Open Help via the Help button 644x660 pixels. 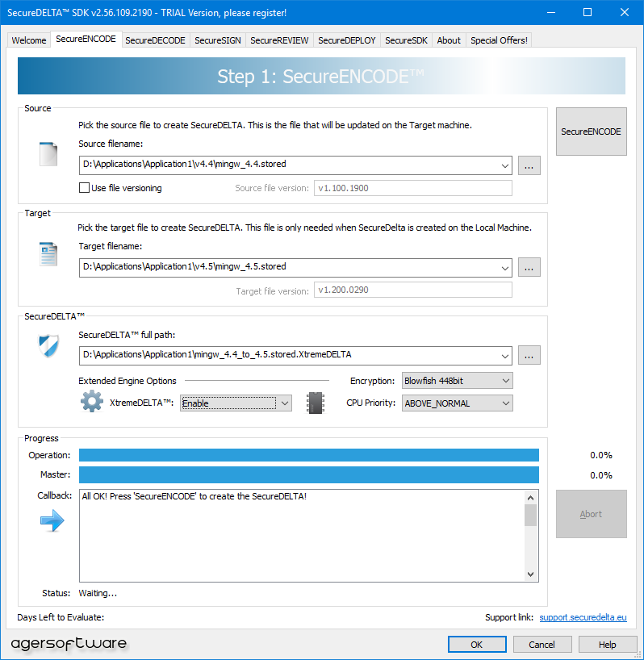(x=607, y=645)
